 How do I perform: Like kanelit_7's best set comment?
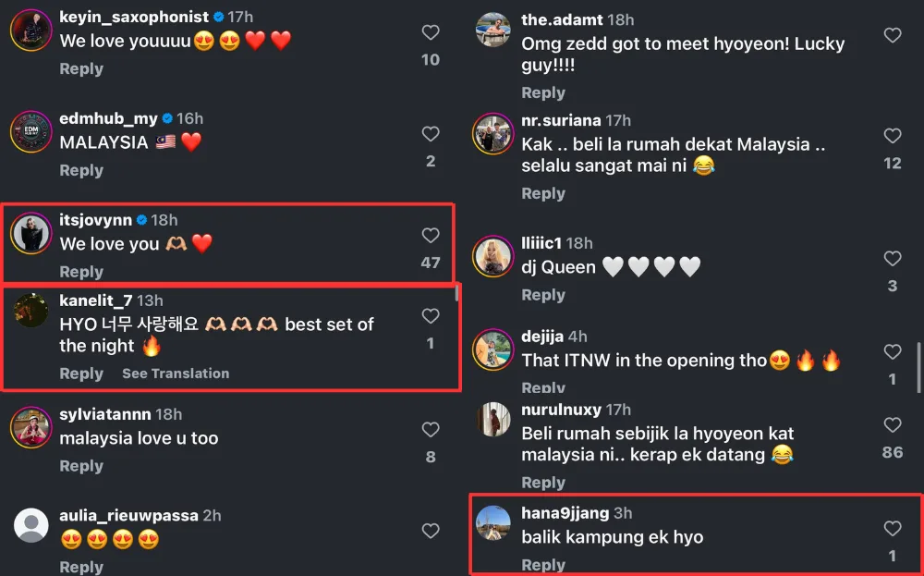point(431,316)
